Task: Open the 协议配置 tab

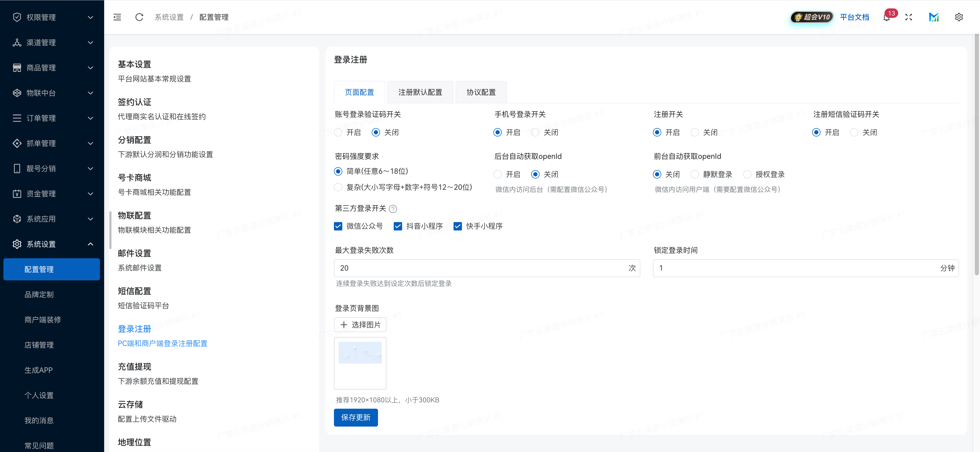Action: point(481,92)
